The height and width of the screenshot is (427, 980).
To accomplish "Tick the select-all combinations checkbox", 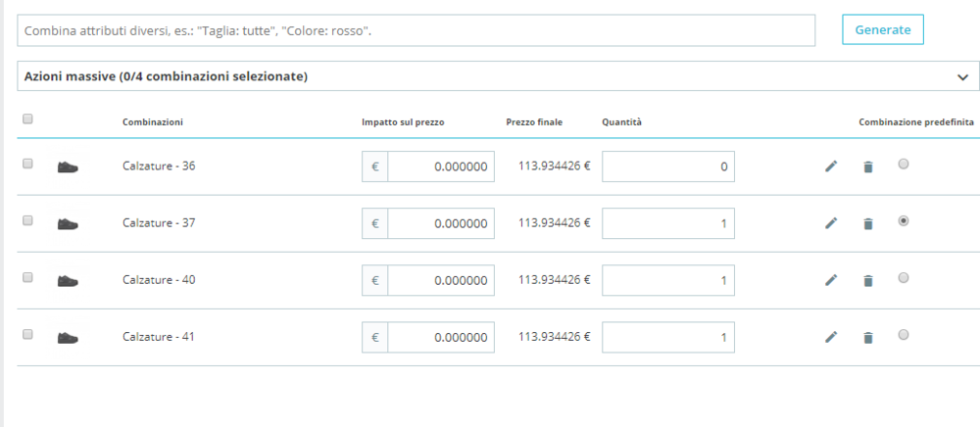I will [x=27, y=119].
